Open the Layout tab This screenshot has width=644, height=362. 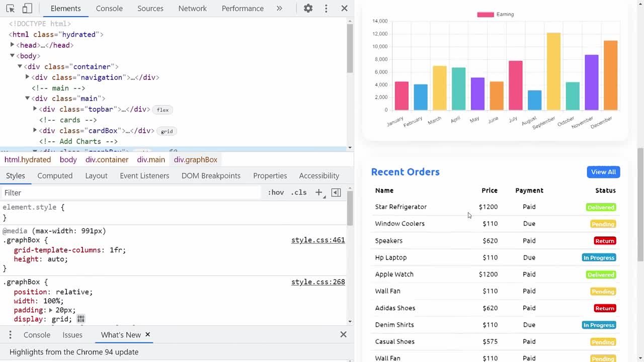96,175
